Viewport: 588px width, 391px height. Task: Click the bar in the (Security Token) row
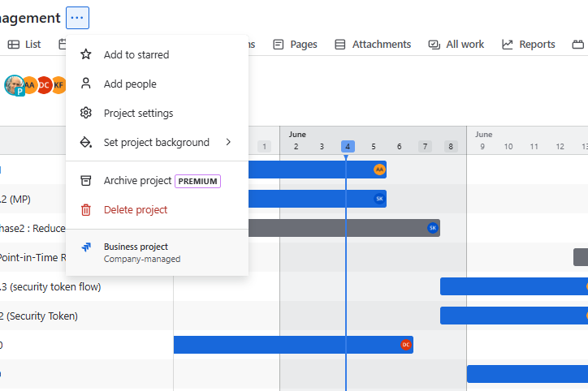point(514,316)
